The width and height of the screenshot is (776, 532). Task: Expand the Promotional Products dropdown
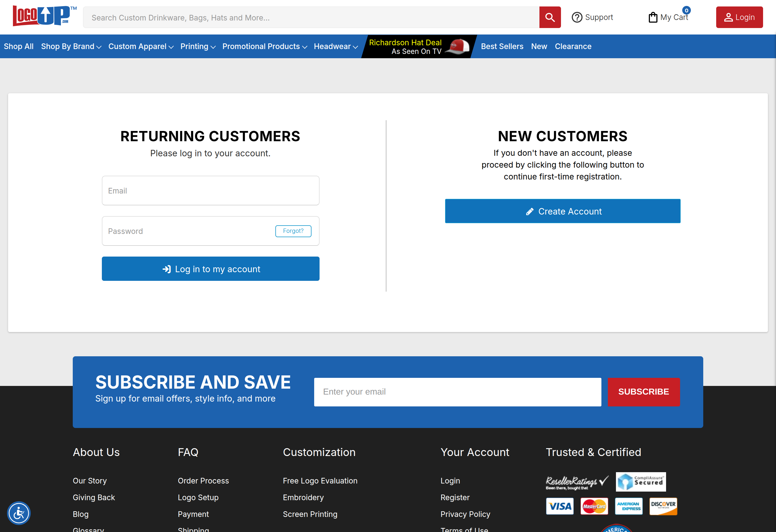click(265, 46)
